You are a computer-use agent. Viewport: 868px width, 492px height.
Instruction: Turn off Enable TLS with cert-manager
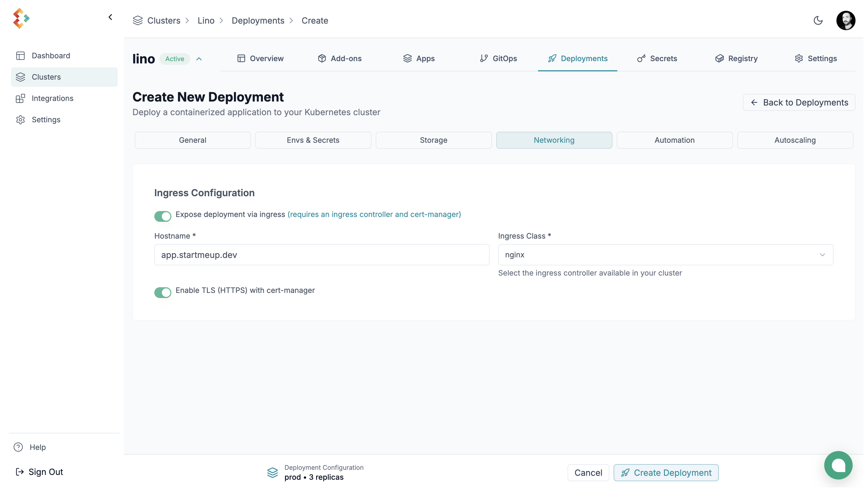pos(163,292)
